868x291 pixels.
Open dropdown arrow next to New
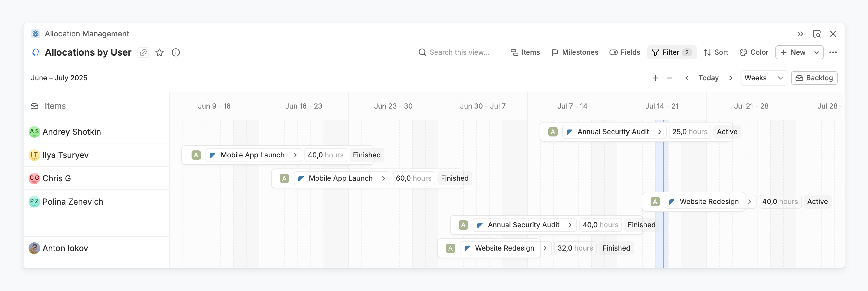pyautogui.click(x=816, y=53)
